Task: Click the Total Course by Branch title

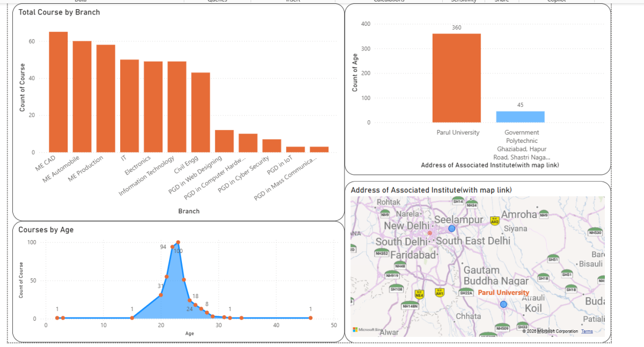Action: pos(59,12)
